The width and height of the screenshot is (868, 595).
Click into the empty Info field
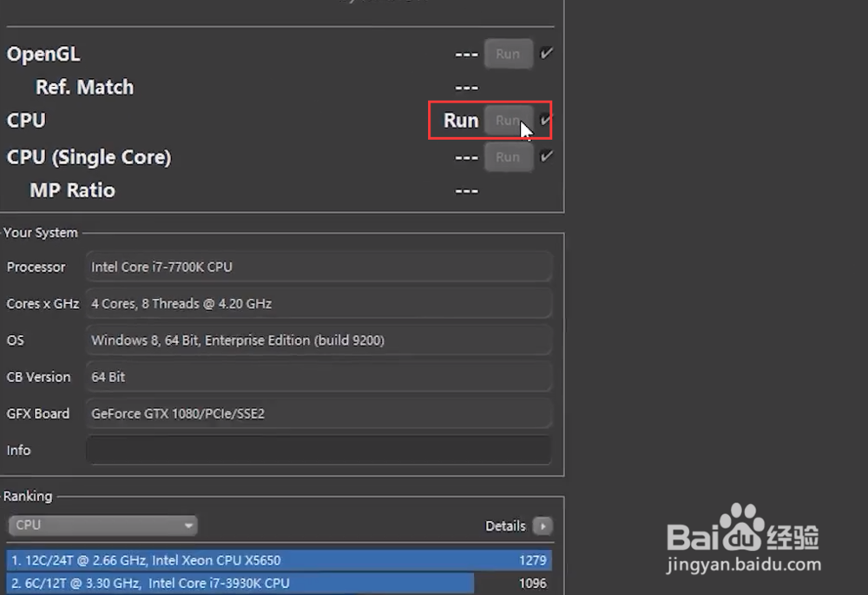click(319, 451)
